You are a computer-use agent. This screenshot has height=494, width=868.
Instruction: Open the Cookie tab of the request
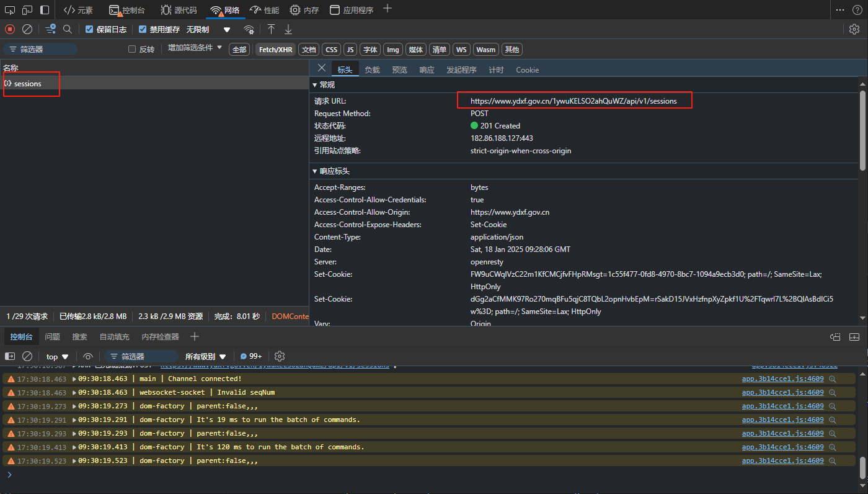pyautogui.click(x=527, y=70)
